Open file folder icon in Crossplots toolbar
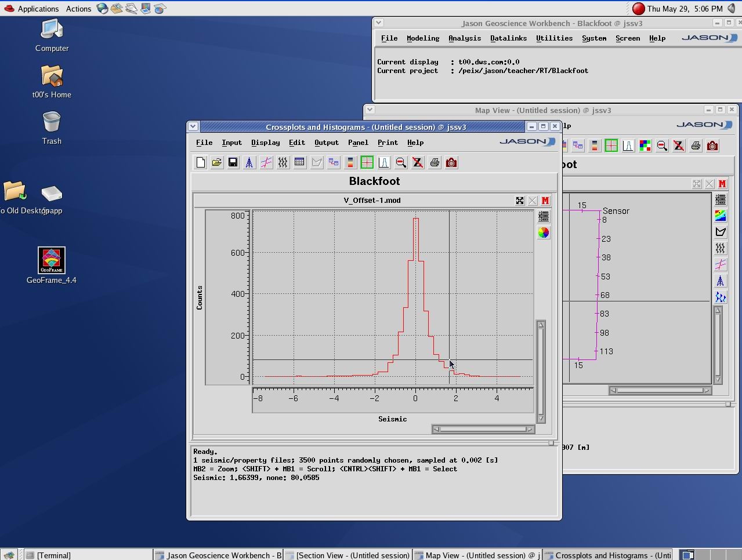This screenshot has height=560, width=742. [217, 163]
